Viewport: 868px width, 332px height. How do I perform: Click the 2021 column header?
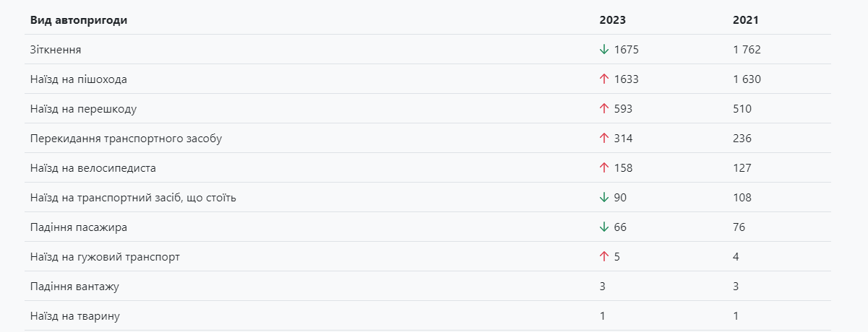[x=745, y=20]
